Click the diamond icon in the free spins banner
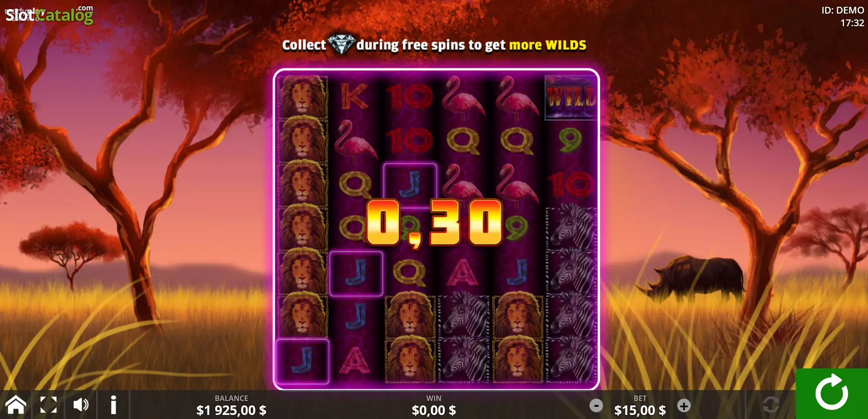This screenshot has height=419, width=868. tap(341, 45)
